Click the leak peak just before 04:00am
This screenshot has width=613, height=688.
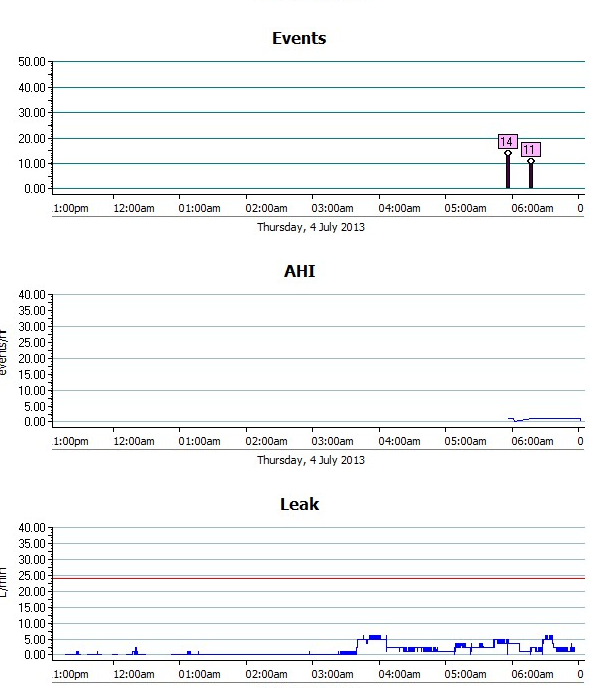tap(374, 637)
